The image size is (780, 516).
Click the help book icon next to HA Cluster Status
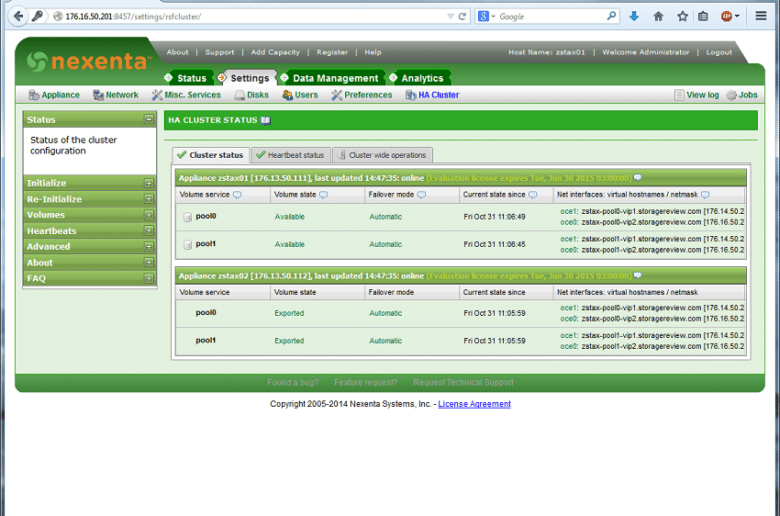click(266, 120)
